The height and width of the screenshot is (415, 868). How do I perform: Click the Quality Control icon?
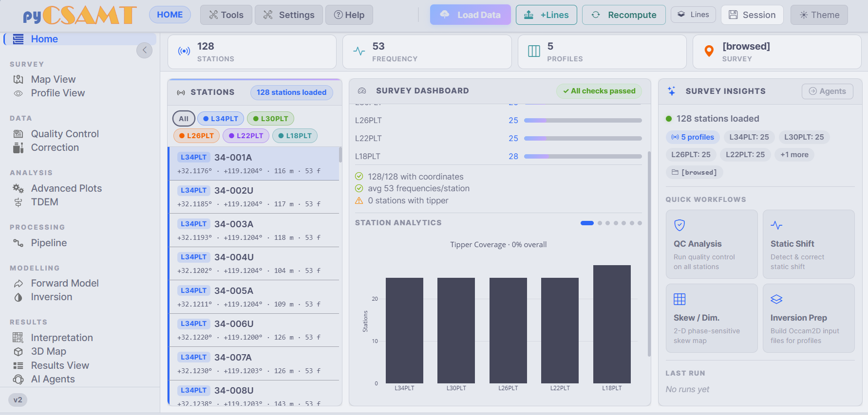point(18,134)
